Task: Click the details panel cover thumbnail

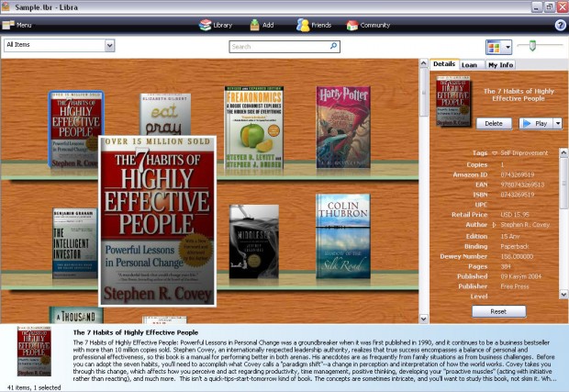Action: pyautogui.click(x=453, y=101)
